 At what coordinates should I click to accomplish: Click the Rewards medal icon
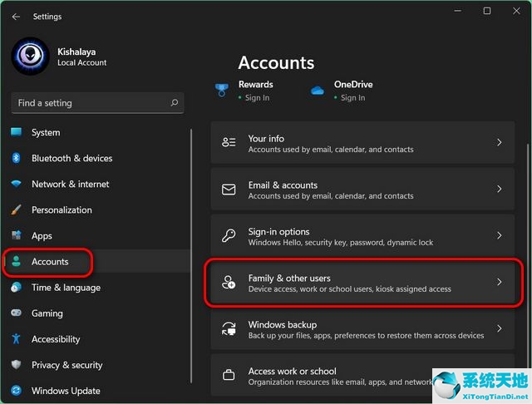tap(222, 91)
